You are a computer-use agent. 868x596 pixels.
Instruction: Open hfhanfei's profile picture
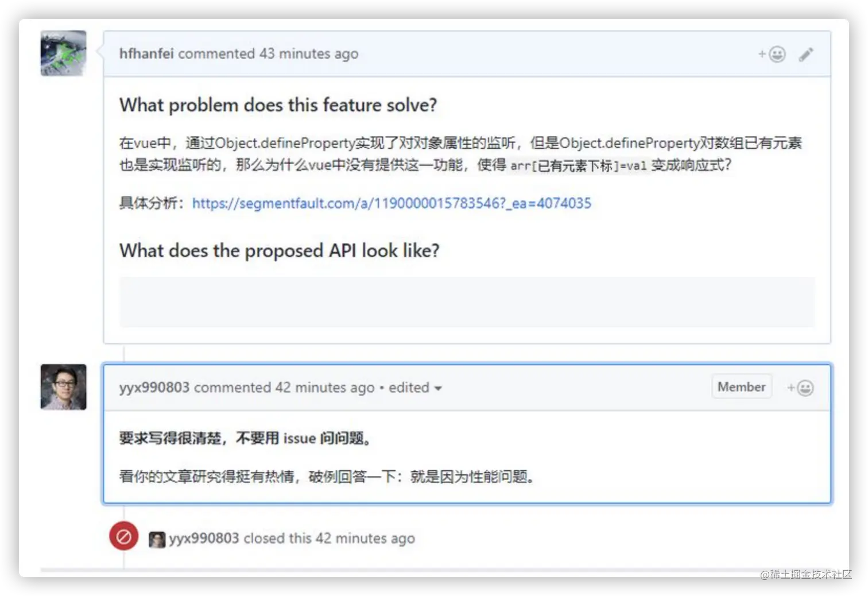click(63, 53)
